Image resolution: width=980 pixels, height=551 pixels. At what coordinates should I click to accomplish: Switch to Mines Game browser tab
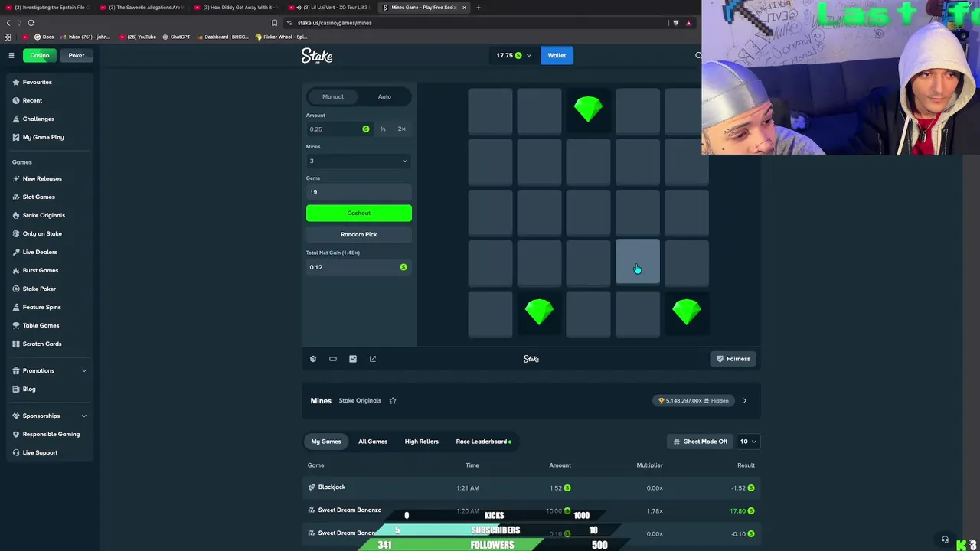point(423,8)
